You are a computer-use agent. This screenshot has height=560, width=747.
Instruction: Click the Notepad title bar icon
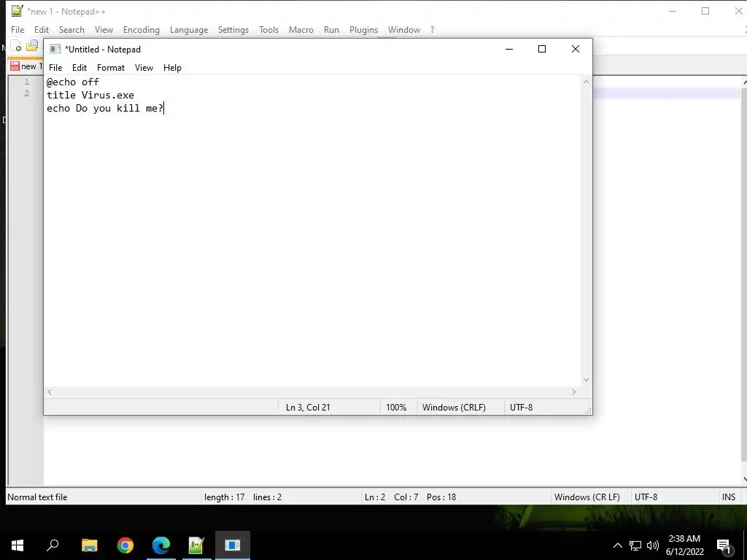point(55,49)
